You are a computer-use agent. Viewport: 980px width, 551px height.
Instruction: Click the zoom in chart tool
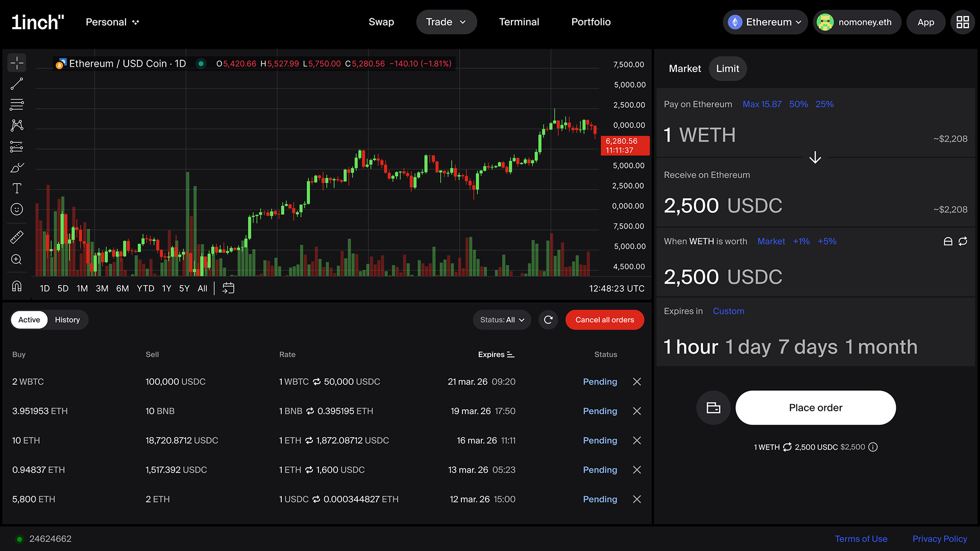point(17,259)
